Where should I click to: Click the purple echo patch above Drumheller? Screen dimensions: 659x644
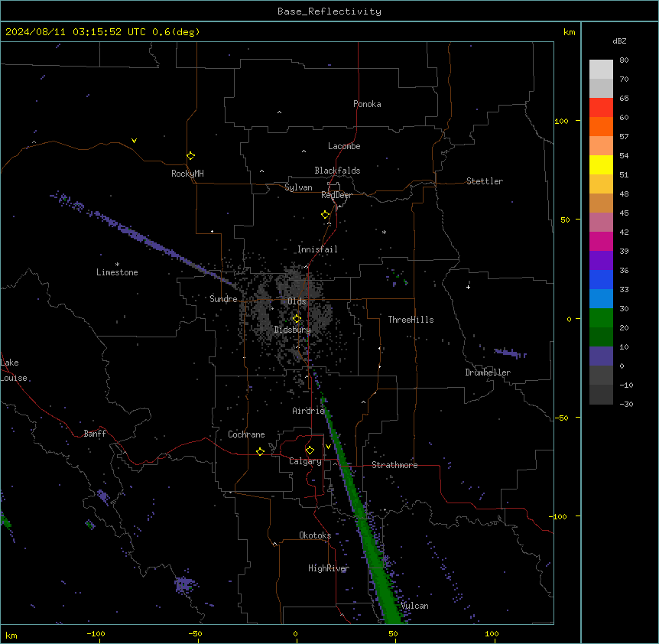tap(510, 353)
